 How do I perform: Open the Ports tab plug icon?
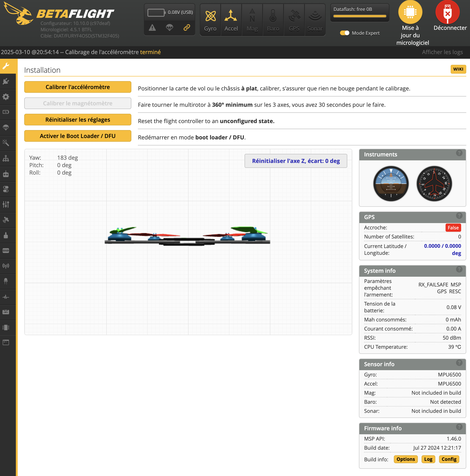click(6, 81)
